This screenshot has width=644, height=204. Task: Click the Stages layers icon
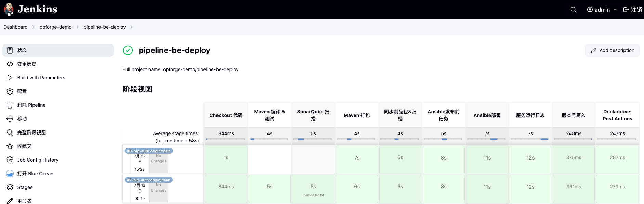(10, 187)
